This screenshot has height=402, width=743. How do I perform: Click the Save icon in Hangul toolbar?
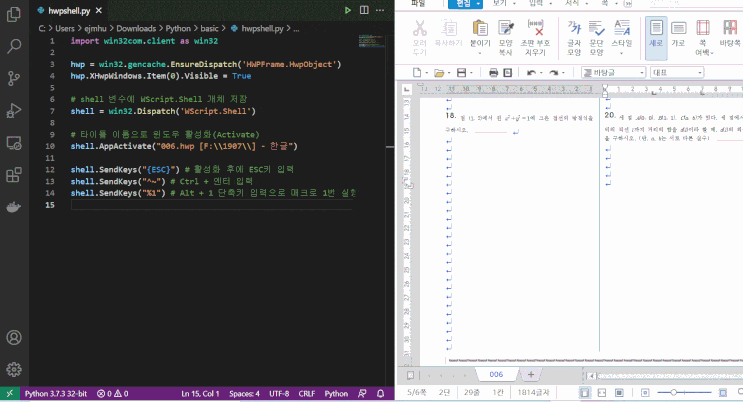click(x=461, y=73)
